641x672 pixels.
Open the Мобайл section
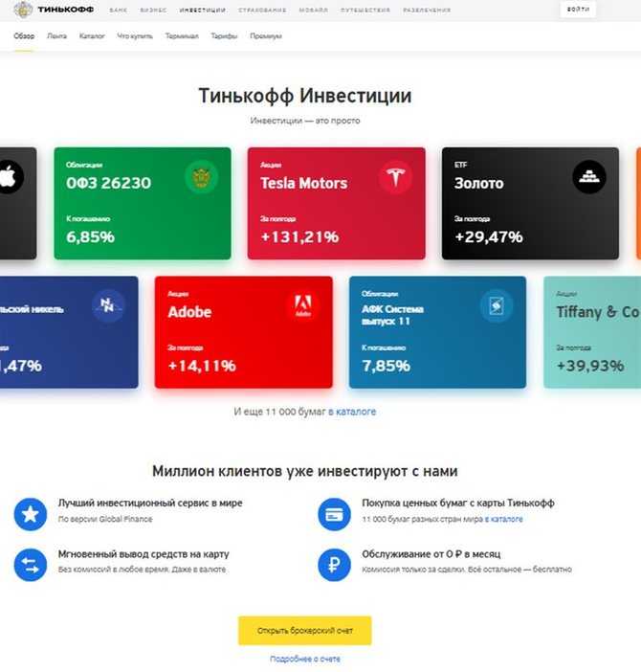(314, 10)
